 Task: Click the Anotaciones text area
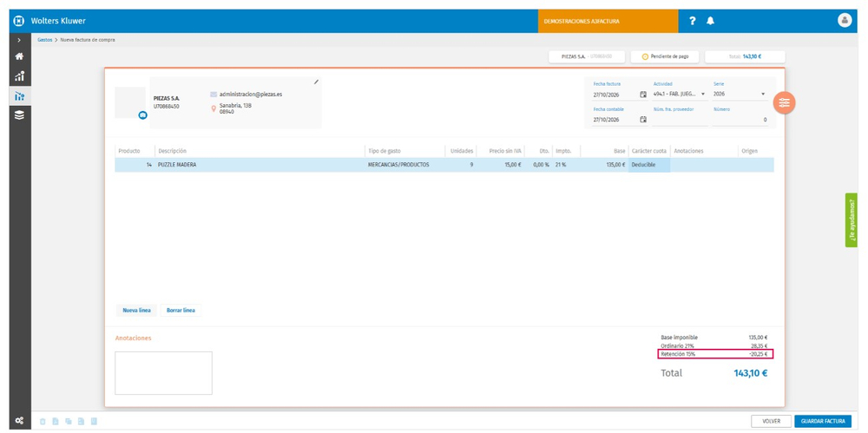click(163, 373)
